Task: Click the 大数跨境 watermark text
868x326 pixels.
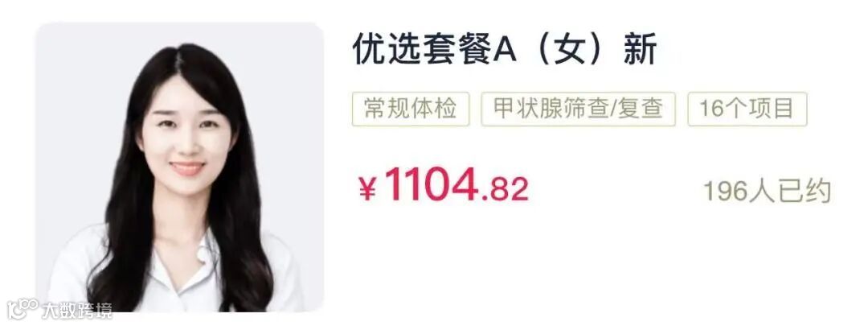Action: point(76,311)
